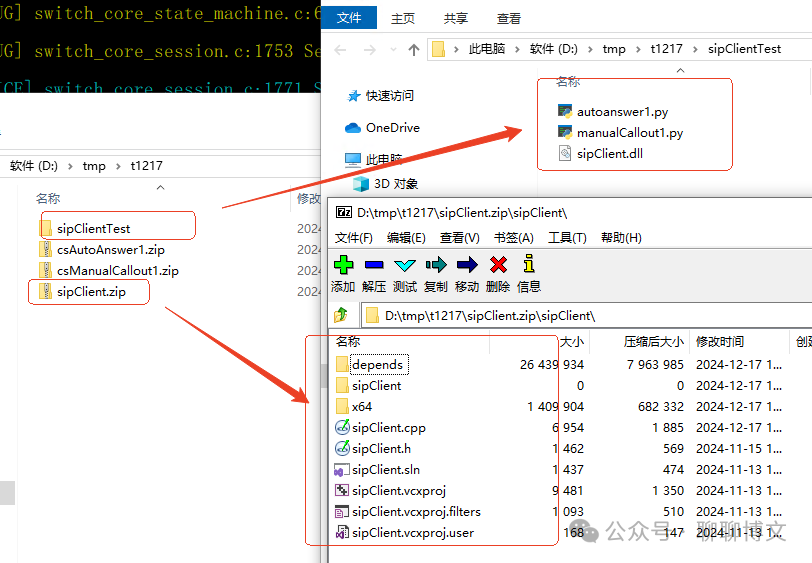Click the 7-Zip up-one-level folder icon

pyautogui.click(x=341, y=314)
